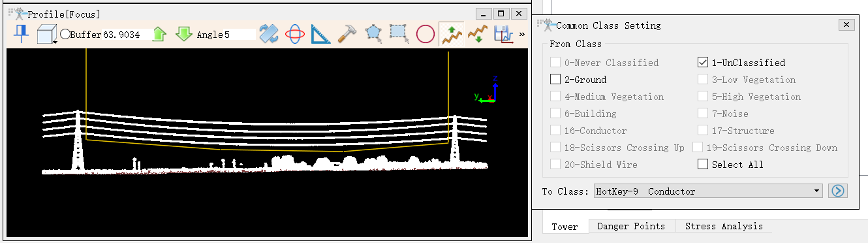
Task: Click the Angle value field
Action: [x=239, y=35]
